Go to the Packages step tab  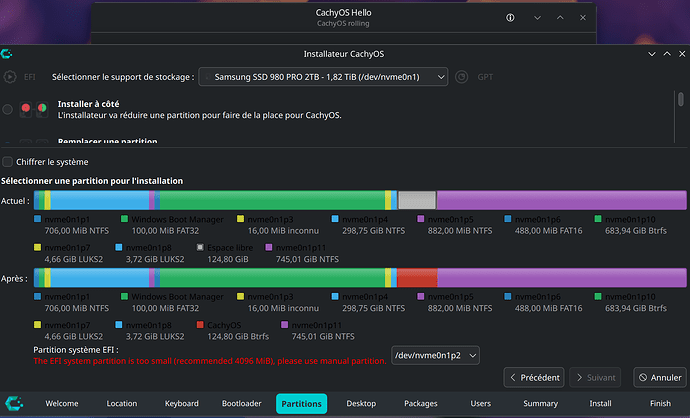[420, 404]
